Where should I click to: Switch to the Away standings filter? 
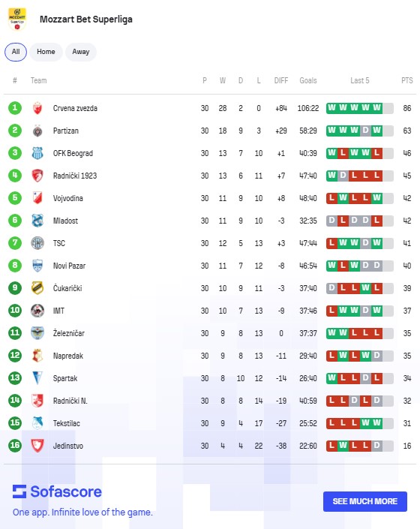coord(81,52)
